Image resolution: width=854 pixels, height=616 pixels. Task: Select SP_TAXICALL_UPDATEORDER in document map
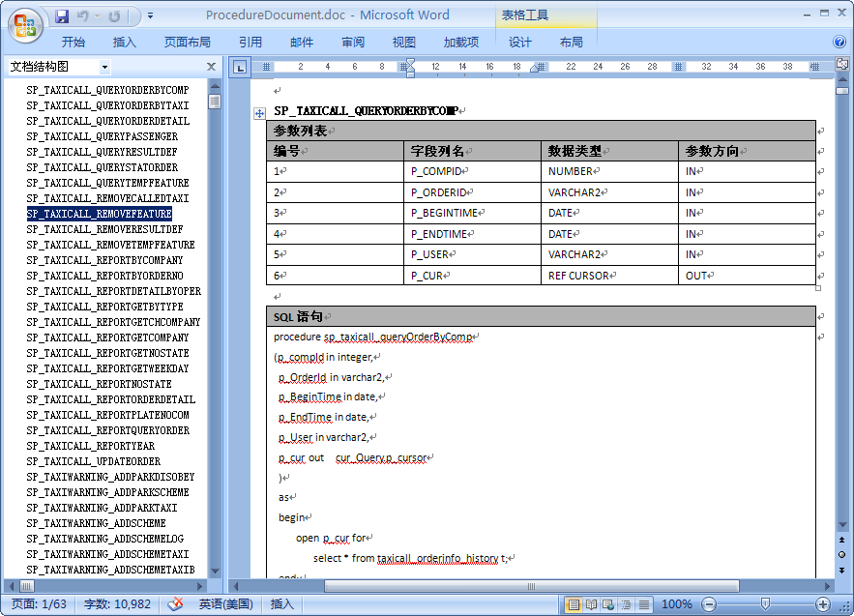click(x=93, y=461)
